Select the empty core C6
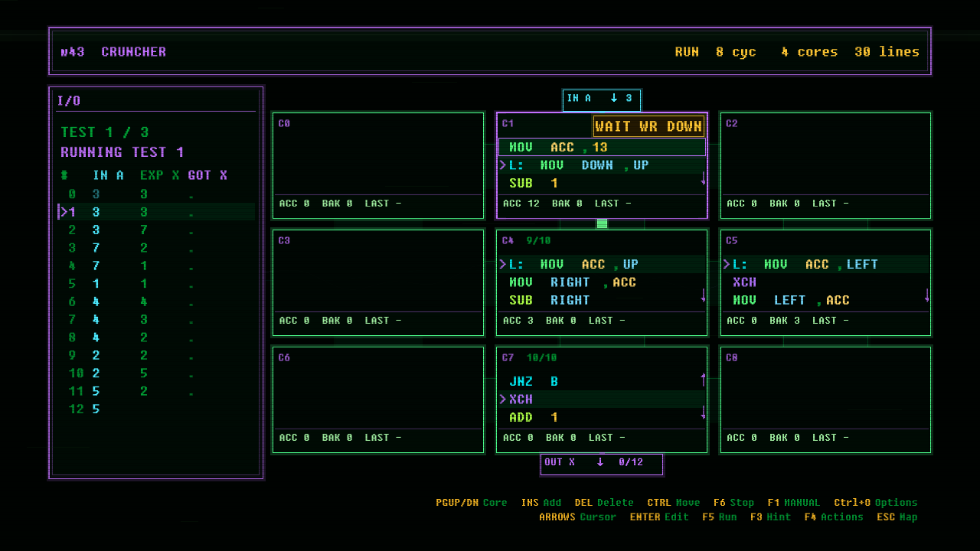Image resolution: width=980 pixels, height=551 pixels. click(x=378, y=400)
